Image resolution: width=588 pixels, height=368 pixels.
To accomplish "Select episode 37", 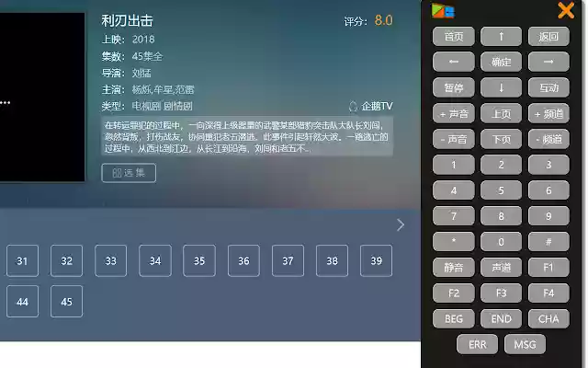I will (x=288, y=261).
